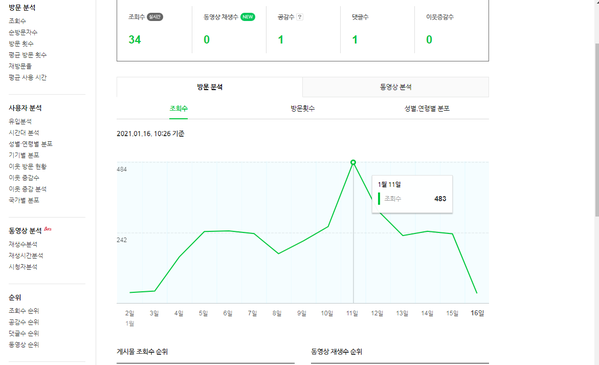Screen dimensions: 599x365
Task: Click the NEW badge next to 동영상 재생수
Action: click(248, 17)
